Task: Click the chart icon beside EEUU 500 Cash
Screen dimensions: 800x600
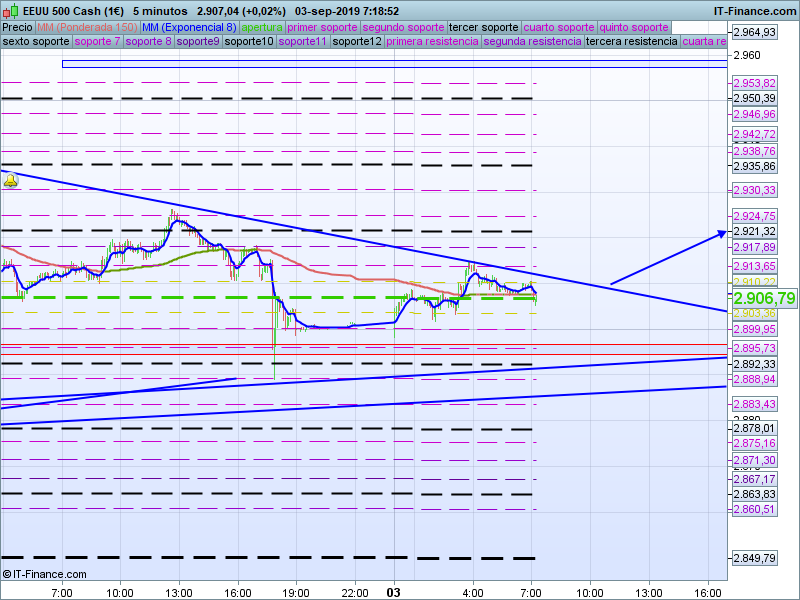Action: point(12,11)
